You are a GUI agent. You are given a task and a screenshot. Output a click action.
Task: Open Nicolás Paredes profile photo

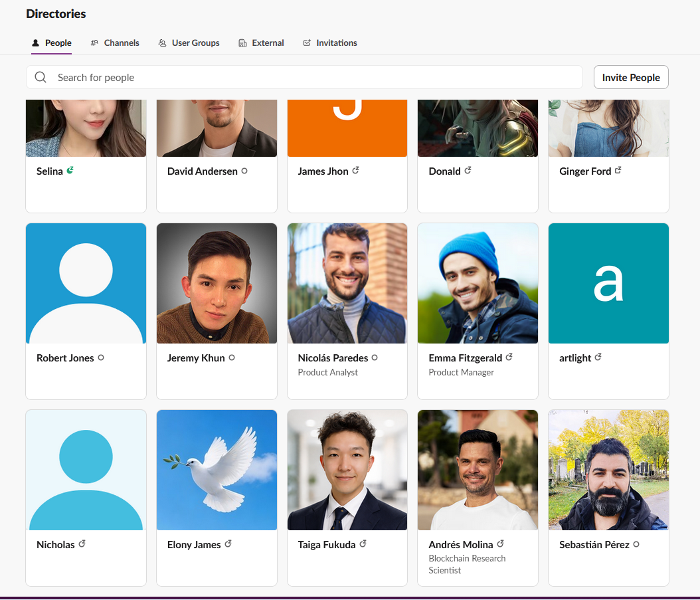point(347,283)
